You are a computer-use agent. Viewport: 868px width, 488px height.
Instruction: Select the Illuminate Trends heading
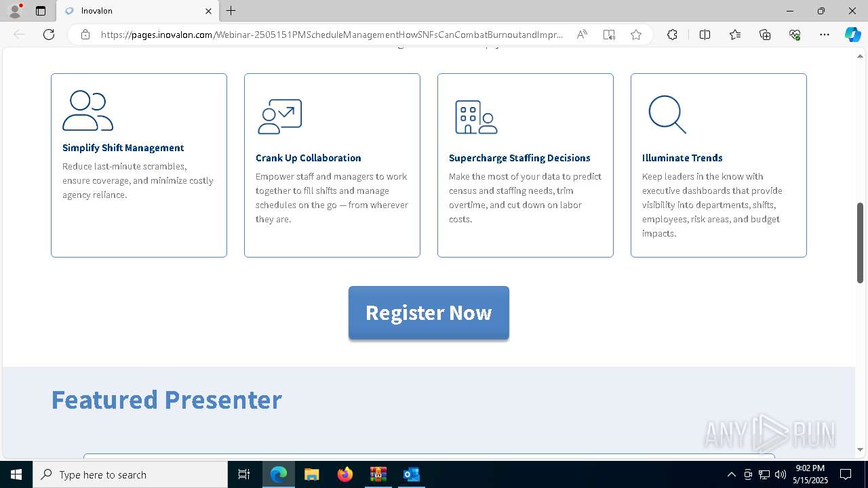pyautogui.click(x=682, y=158)
